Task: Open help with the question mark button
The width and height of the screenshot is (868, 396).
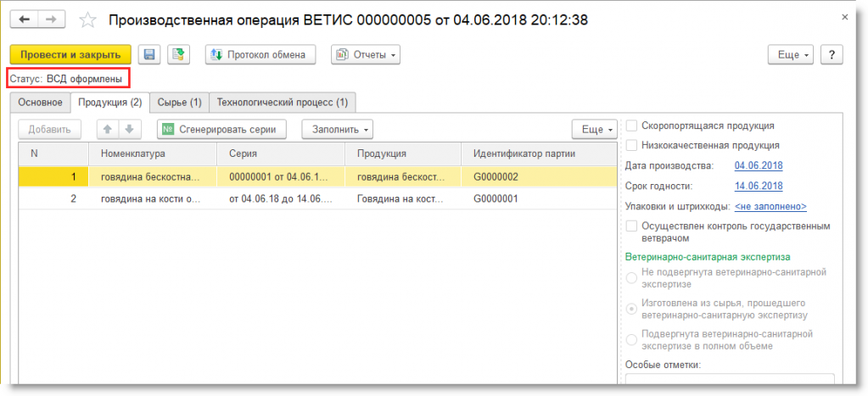Action: [x=832, y=54]
